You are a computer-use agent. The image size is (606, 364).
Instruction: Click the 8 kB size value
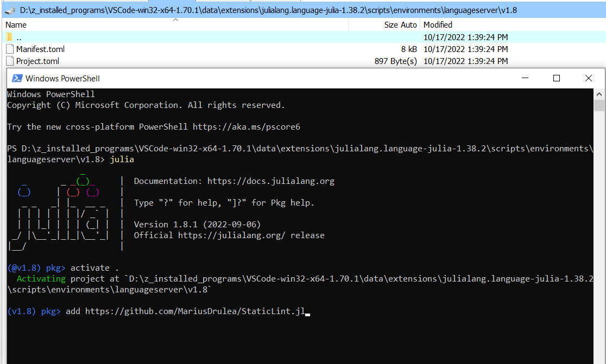(409, 49)
